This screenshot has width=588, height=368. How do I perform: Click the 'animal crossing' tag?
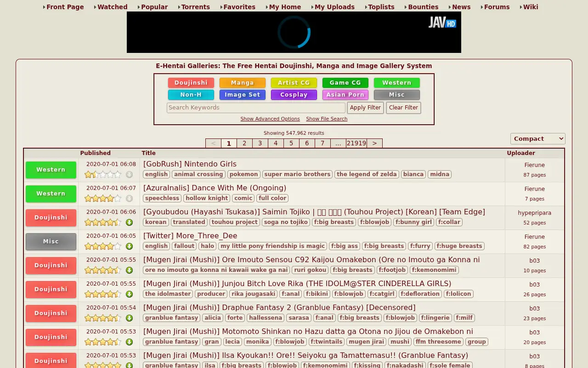[199, 174]
